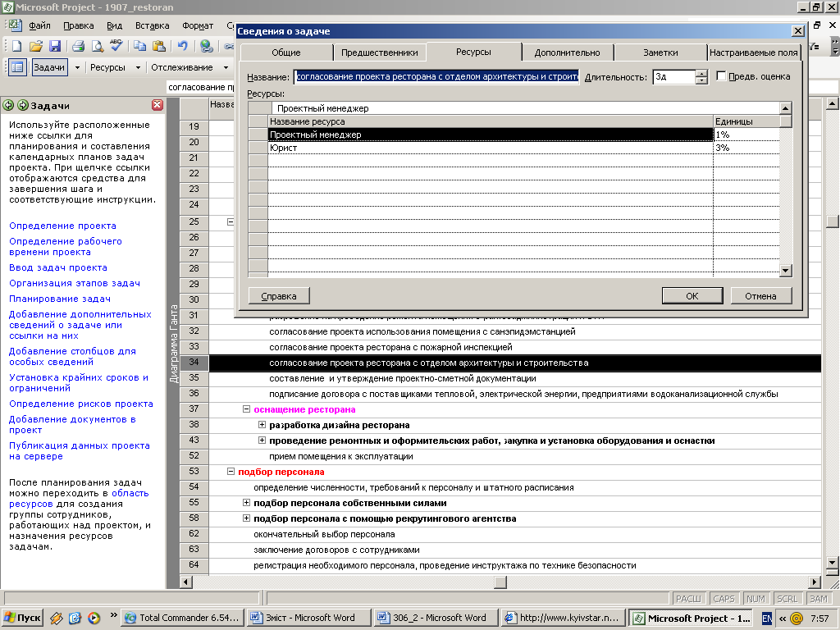Click the Open folder toolbar icon
Screen dimensions: 840x630
pyautogui.click(x=36, y=46)
